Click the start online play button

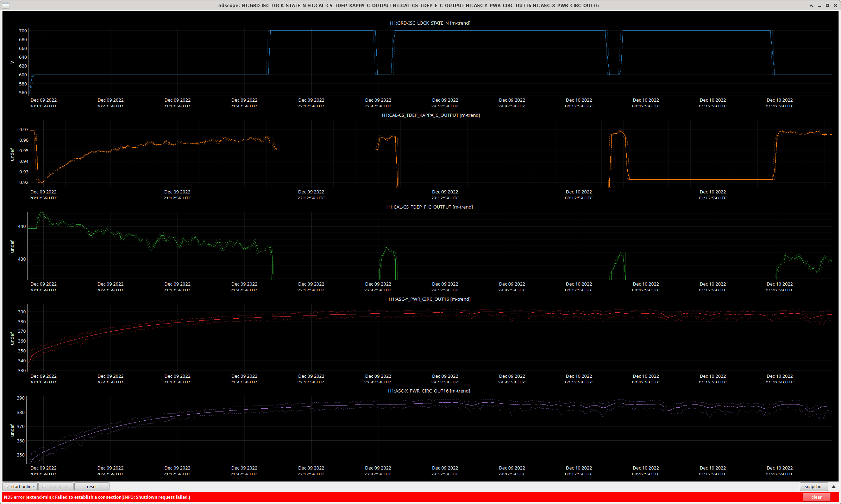coord(20,486)
